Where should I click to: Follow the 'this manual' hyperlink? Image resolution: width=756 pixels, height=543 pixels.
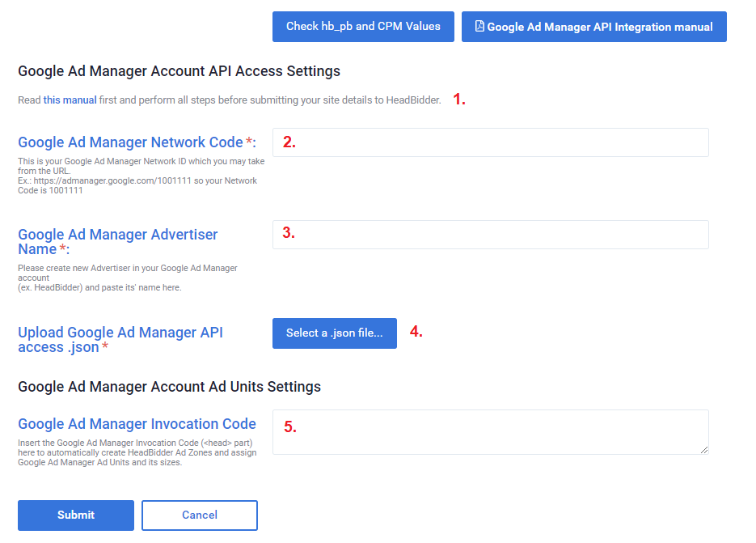click(70, 100)
